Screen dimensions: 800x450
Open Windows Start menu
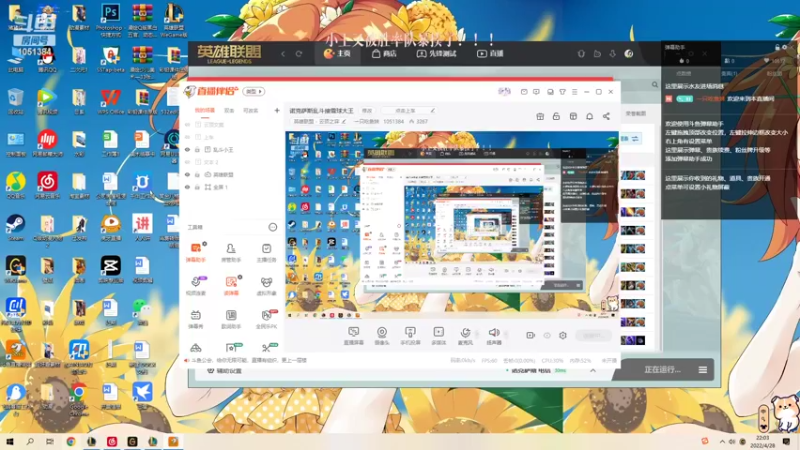point(9,441)
